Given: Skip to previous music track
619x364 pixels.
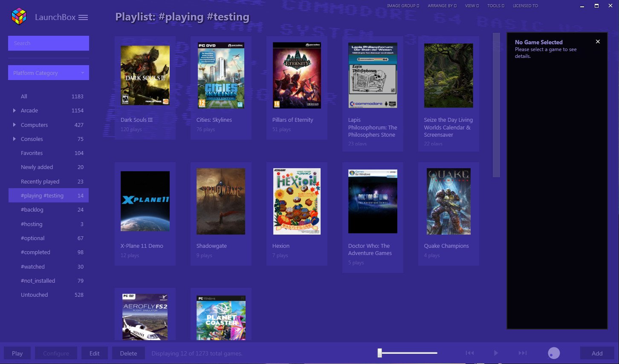Looking at the screenshot, I should click(x=470, y=353).
